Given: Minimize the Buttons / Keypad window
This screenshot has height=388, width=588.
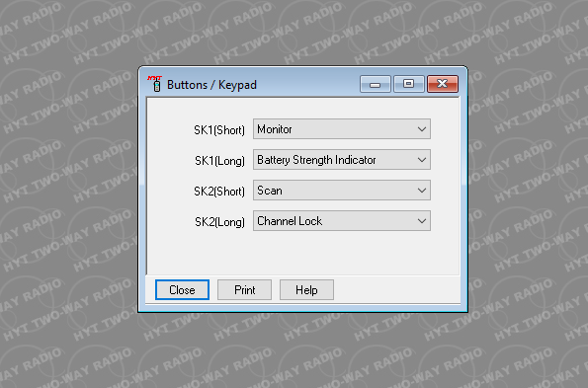Looking at the screenshot, I should 375,84.
